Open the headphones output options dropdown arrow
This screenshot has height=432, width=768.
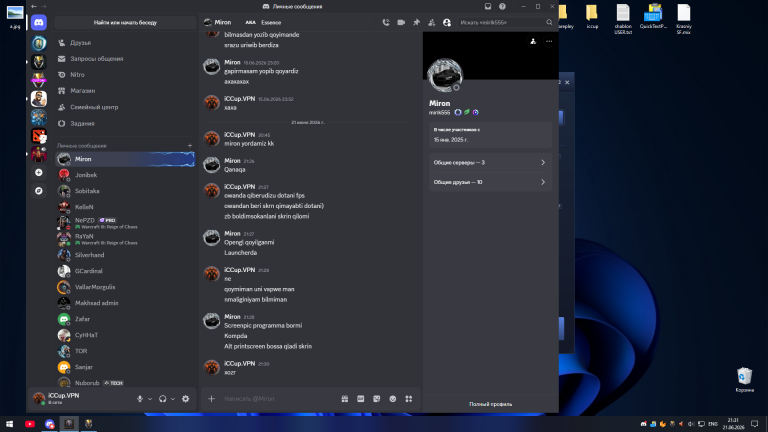point(173,399)
